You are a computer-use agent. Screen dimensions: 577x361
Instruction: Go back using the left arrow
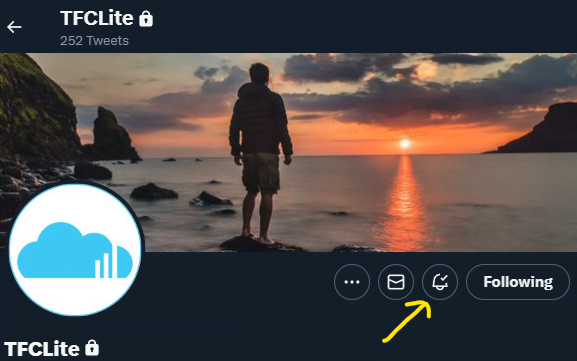tap(14, 27)
